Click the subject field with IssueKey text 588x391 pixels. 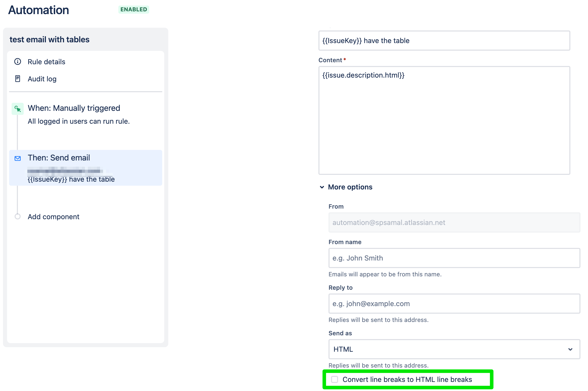click(x=444, y=41)
